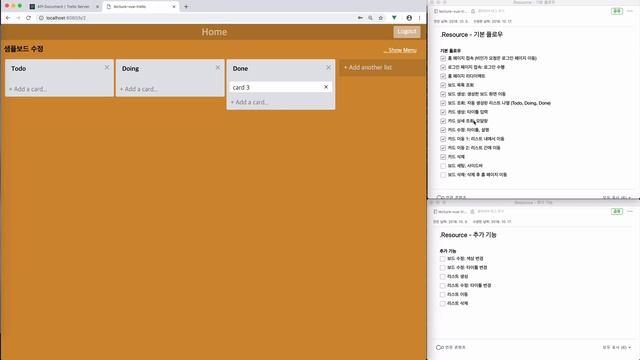Screen dimensions: 640x360
Task: Click the green share button in 기본 플로우 note
Action: (x=617, y=11)
